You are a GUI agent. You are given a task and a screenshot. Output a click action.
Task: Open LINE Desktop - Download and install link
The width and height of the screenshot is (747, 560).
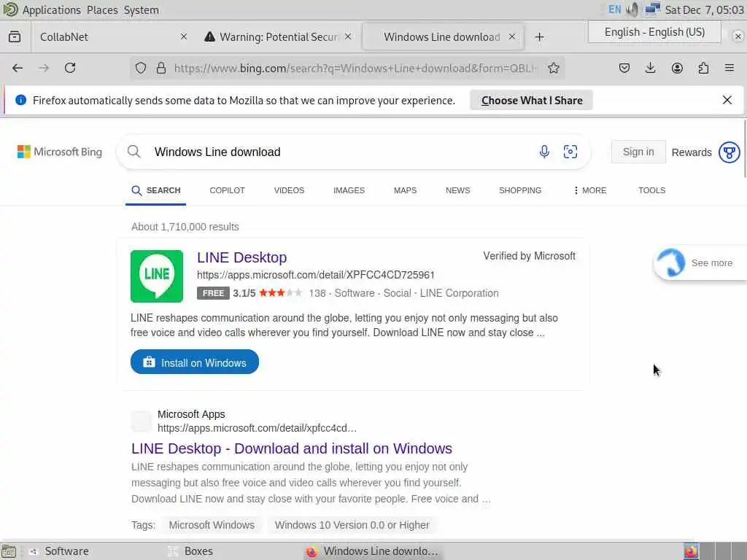click(x=292, y=448)
